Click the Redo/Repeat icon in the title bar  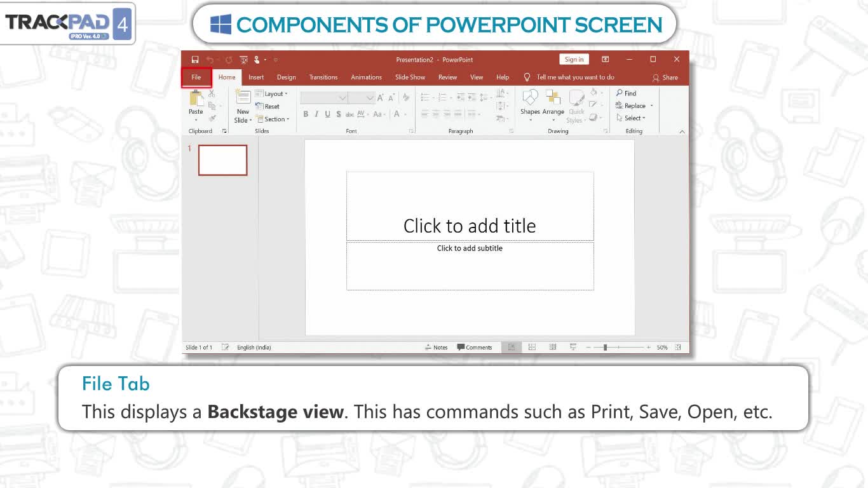229,60
